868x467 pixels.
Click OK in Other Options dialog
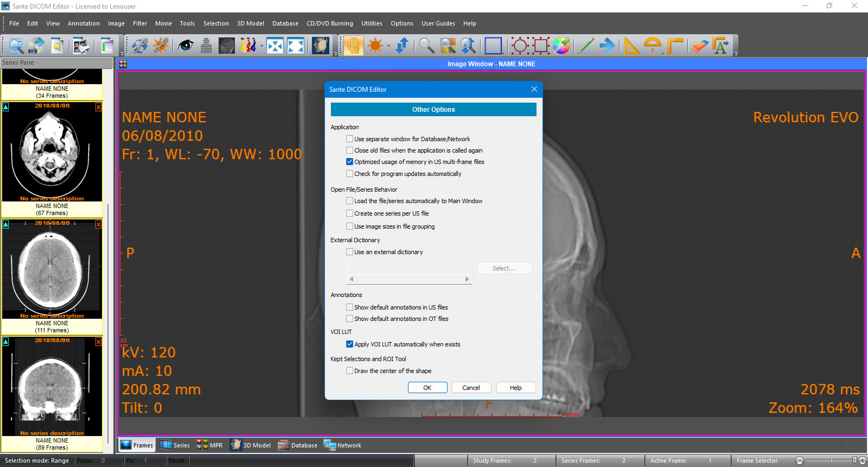pyautogui.click(x=427, y=388)
